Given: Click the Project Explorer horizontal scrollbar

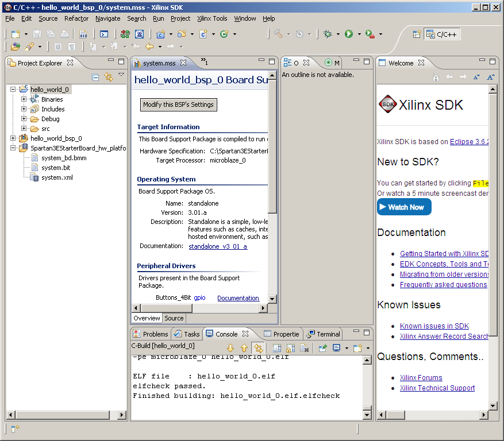Looking at the screenshot, I should [x=63, y=415].
